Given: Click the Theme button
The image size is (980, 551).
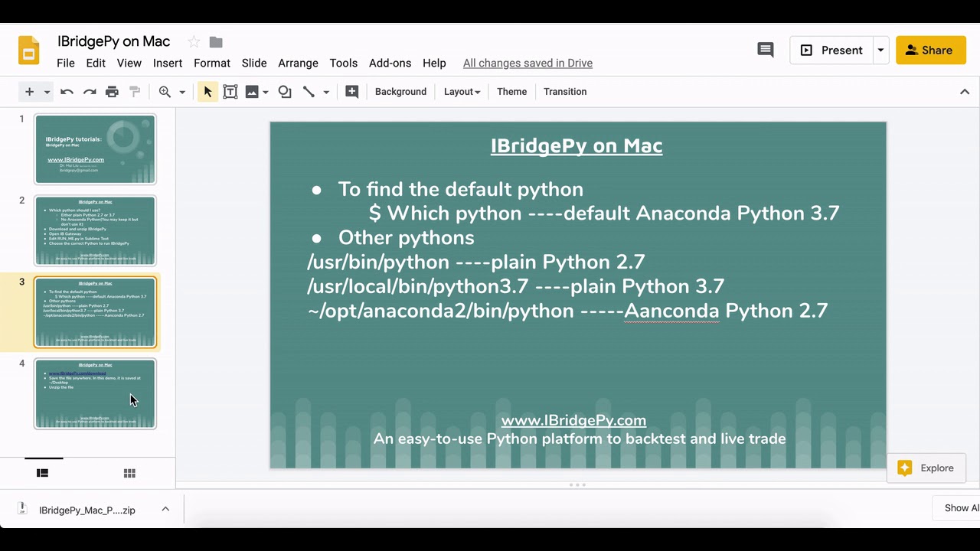Looking at the screenshot, I should click(511, 92).
